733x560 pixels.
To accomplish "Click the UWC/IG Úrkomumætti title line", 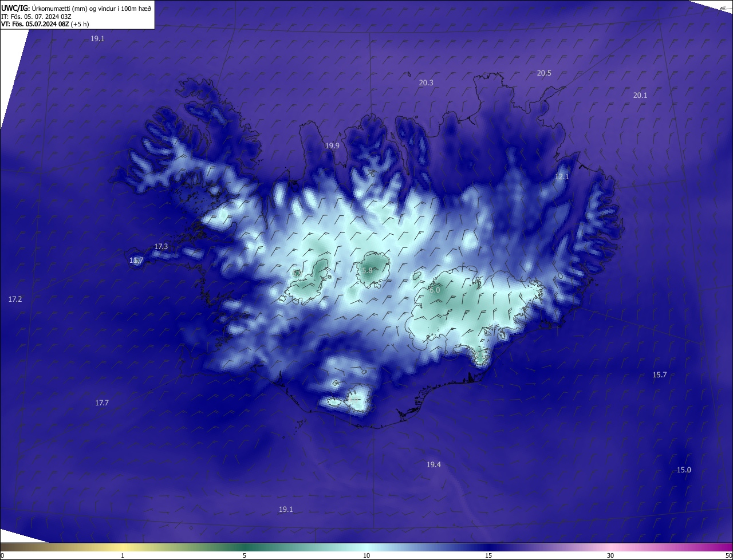I will pos(76,8).
